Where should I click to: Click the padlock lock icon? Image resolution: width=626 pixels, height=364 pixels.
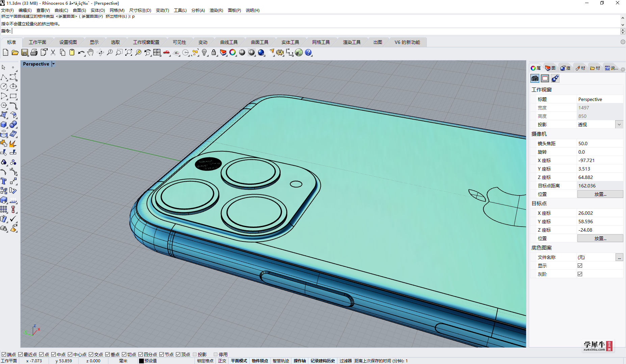point(214,52)
